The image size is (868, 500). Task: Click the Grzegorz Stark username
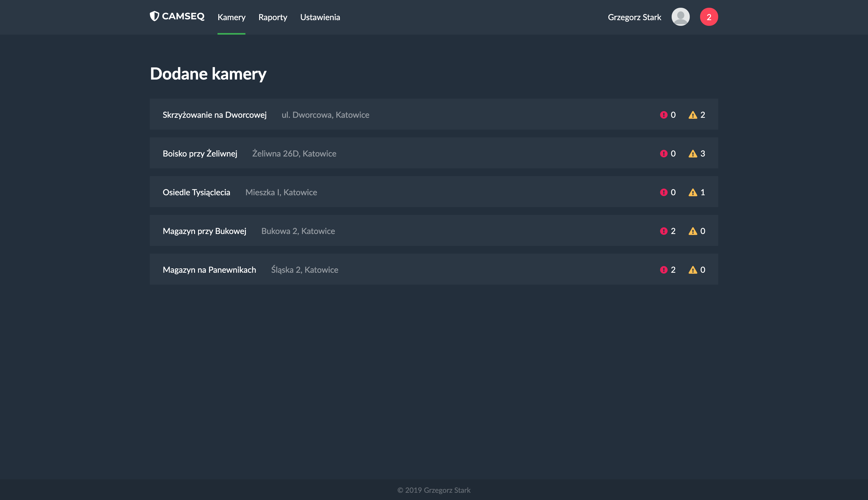point(634,17)
